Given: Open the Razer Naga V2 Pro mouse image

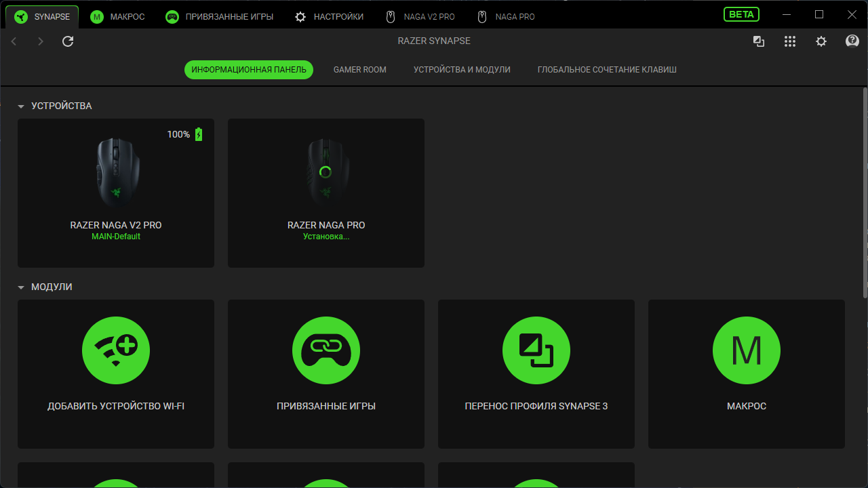Looking at the screenshot, I should [116, 171].
